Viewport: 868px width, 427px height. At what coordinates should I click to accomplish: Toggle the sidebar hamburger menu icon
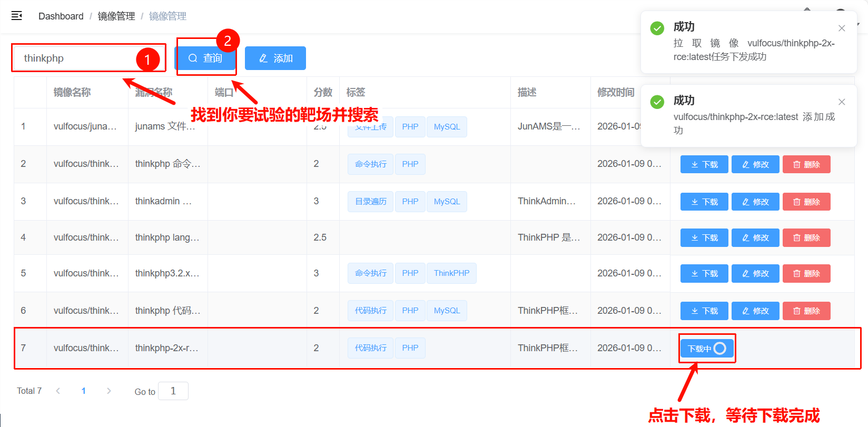17,16
